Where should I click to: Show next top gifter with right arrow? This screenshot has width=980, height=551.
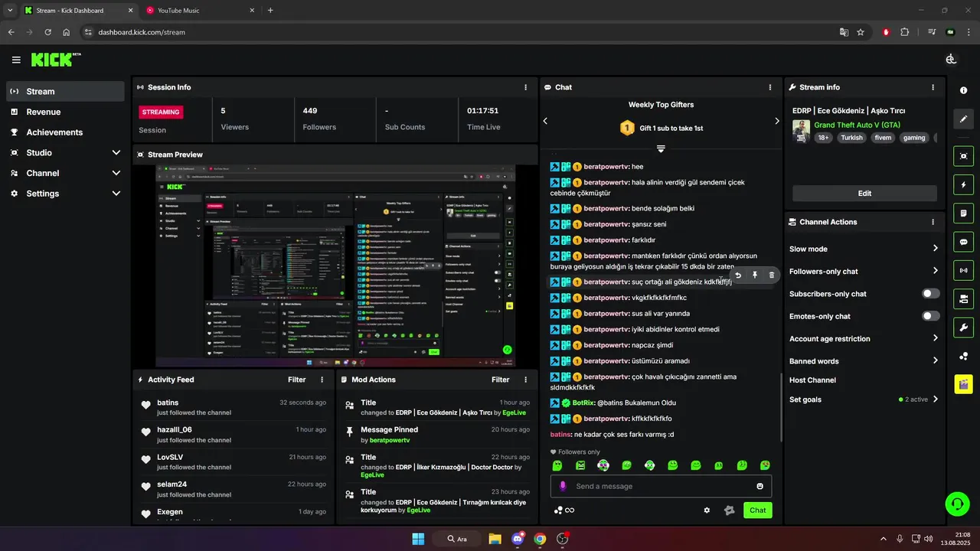(x=776, y=121)
